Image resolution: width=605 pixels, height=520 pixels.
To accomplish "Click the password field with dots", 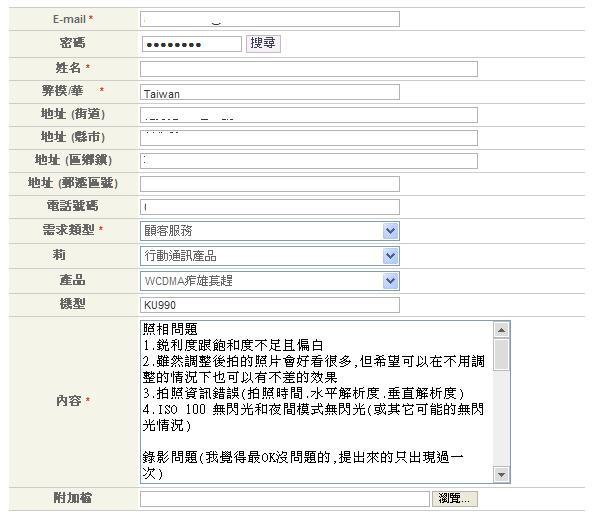I will click(x=191, y=44).
